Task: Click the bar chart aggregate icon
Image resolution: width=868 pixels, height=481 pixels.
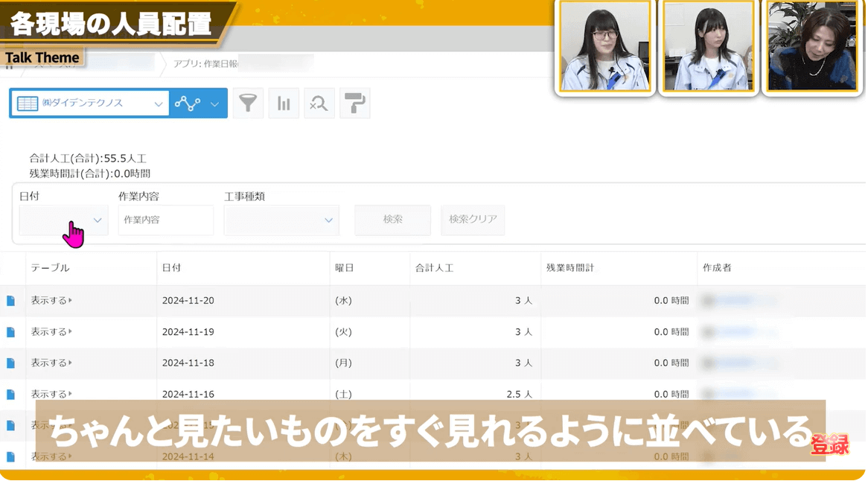Action: coord(284,103)
